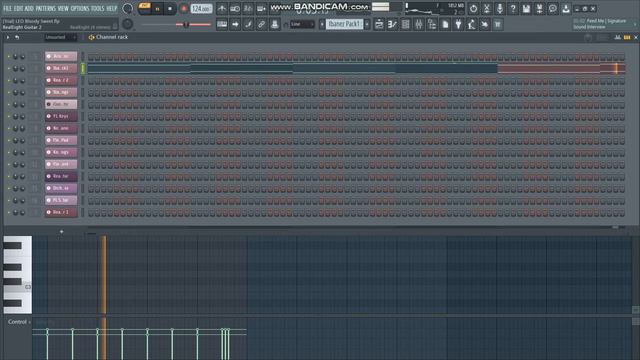Open the piano roll view icon
Image resolution: width=640 pixels, height=360 pixels.
[392, 24]
